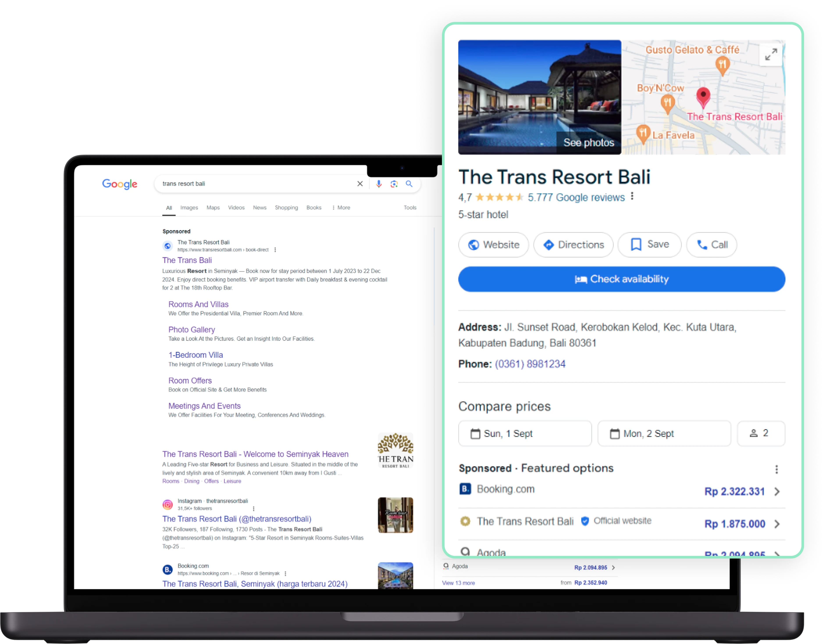Open Google Lens image search icon
This screenshot has width=826, height=644.
[394, 184]
